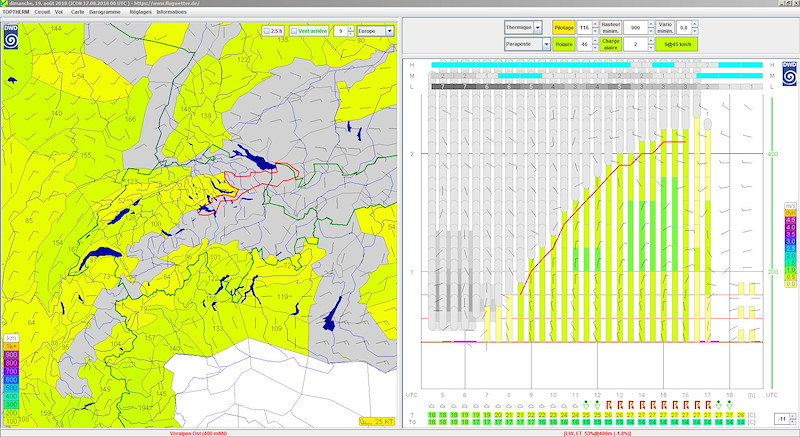The width and height of the screenshot is (800, 437).
Task: Click the LW, ET 53%@400m status text
Action: (596, 433)
